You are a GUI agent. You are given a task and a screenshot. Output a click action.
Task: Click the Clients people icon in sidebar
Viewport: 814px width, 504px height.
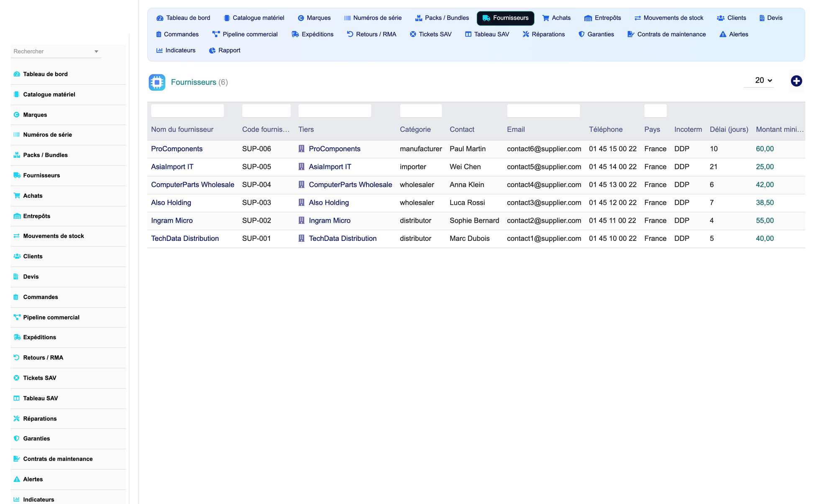[x=17, y=256]
